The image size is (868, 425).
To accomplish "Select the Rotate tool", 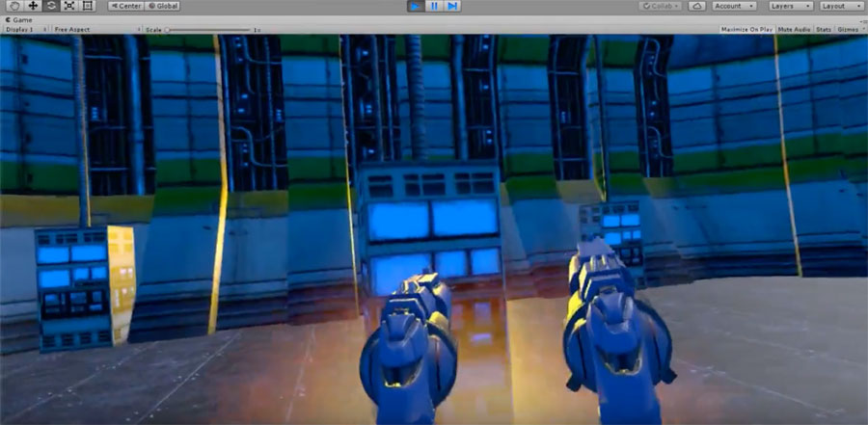I will [x=51, y=6].
